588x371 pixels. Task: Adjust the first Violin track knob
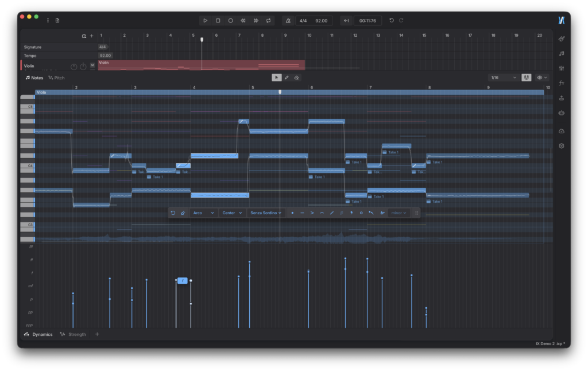tap(74, 67)
